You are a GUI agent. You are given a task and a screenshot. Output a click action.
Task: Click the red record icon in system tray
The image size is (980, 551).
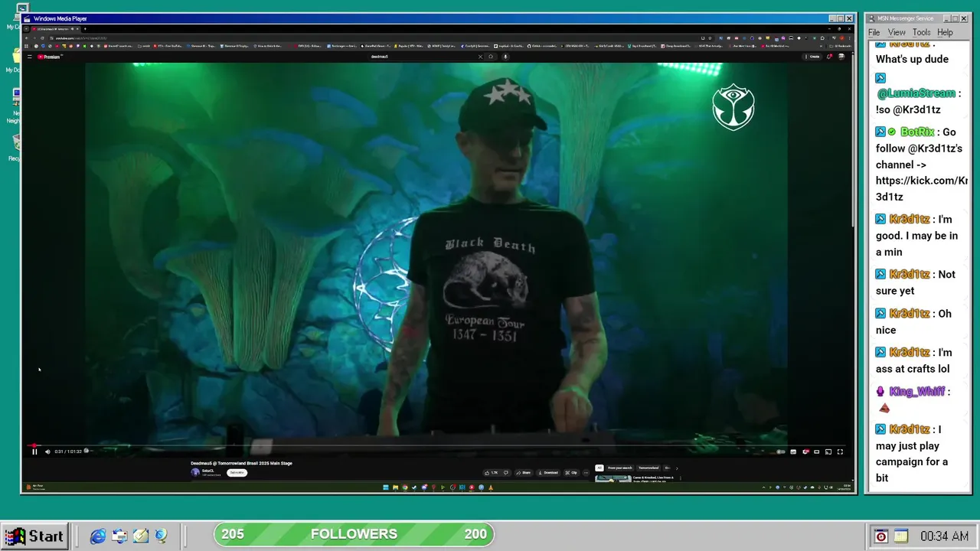point(881,536)
